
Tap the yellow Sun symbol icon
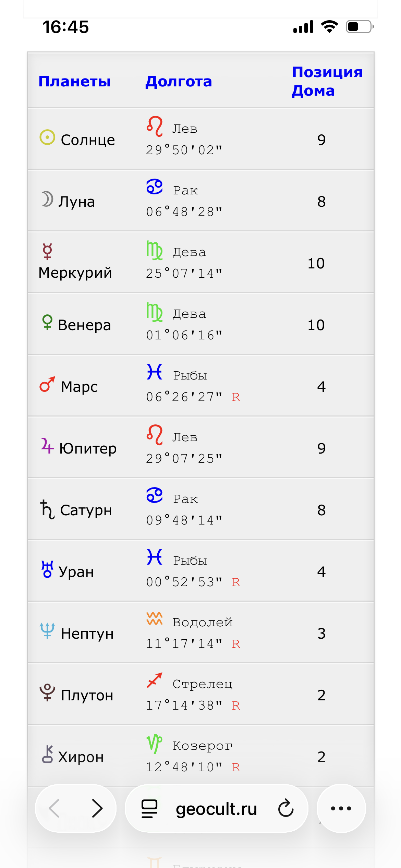click(x=47, y=137)
